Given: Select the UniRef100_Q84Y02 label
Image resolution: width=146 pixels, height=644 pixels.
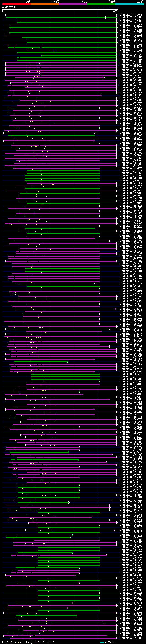Looking at the screenshot, I should tap(131, 65).
